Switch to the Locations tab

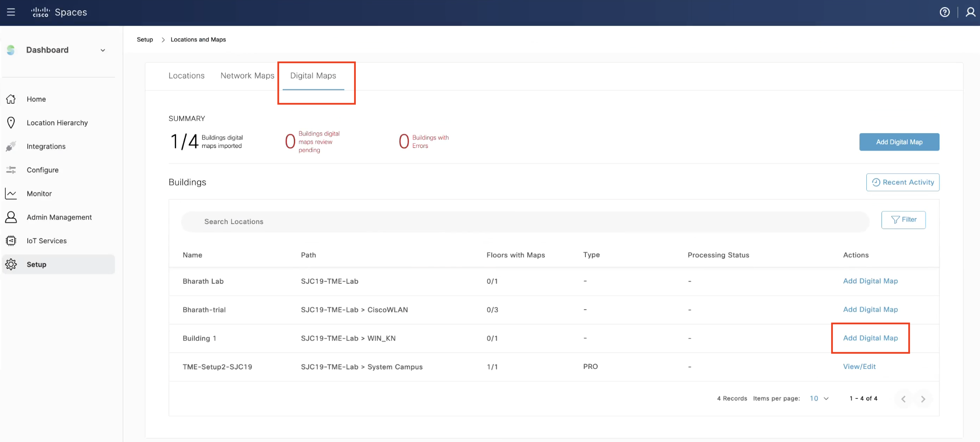coord(186,76)
